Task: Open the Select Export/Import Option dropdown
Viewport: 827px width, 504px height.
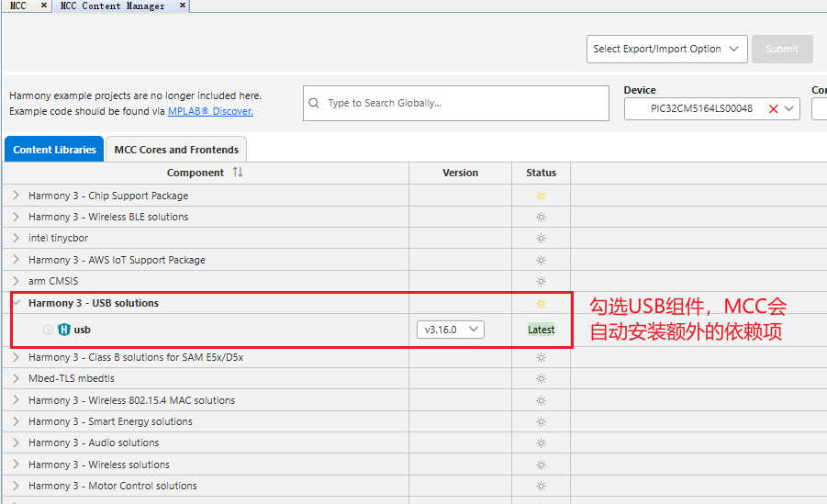Action: pos(666,49)
